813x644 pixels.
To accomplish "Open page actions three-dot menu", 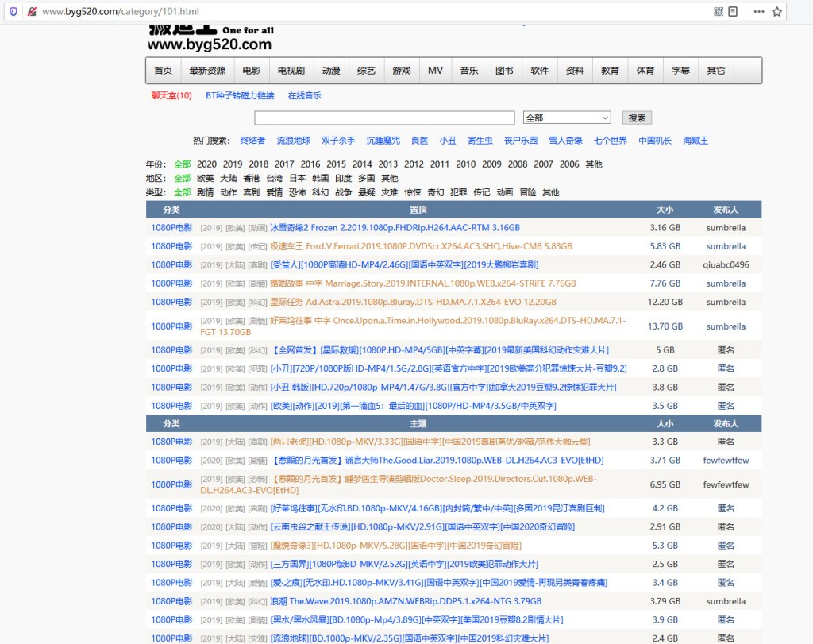I will [759, 12].
